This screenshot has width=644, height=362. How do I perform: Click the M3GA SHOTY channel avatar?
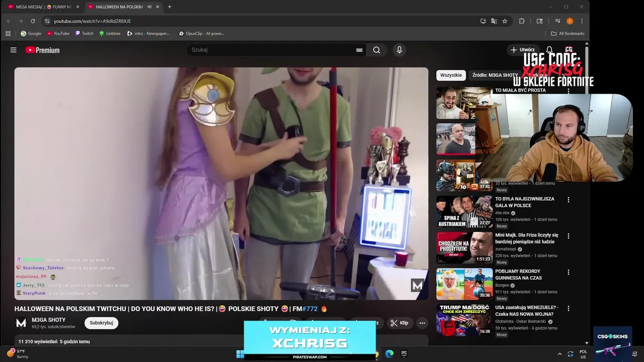[x=21, y=323]
